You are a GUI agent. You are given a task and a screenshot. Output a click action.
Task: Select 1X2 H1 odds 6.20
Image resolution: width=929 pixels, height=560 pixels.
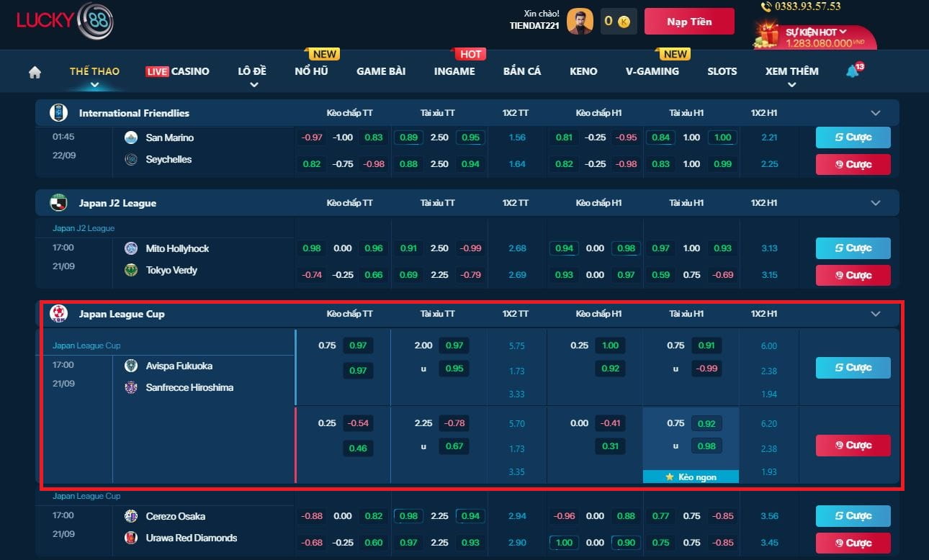click(x=769, y=423)
